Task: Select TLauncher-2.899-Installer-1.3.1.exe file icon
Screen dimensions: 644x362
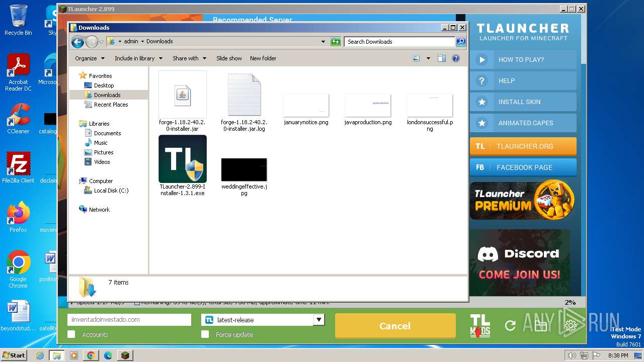Action: 183,159
